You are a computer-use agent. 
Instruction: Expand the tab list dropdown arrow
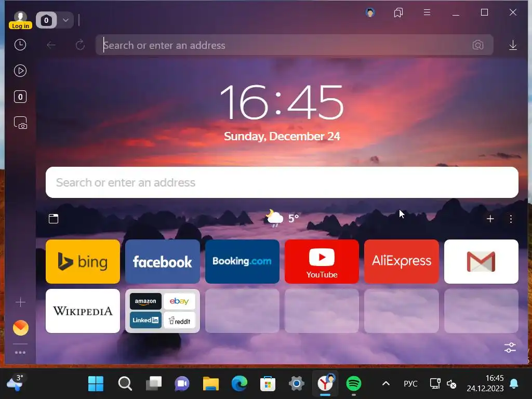click(66, 20)
